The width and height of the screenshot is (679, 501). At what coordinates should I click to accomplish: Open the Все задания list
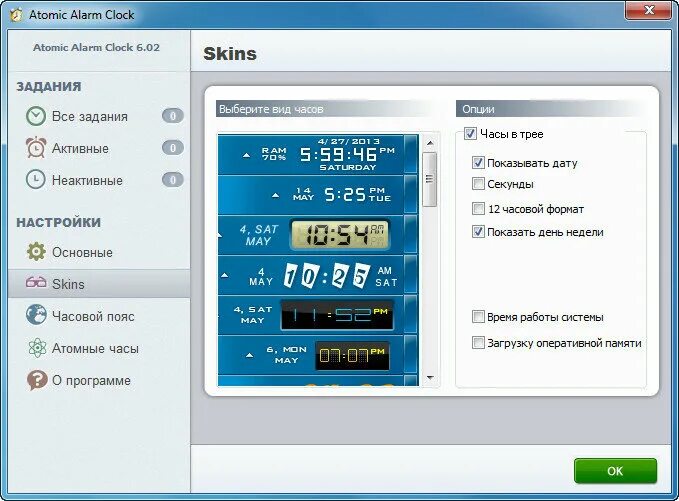(90, 116)
